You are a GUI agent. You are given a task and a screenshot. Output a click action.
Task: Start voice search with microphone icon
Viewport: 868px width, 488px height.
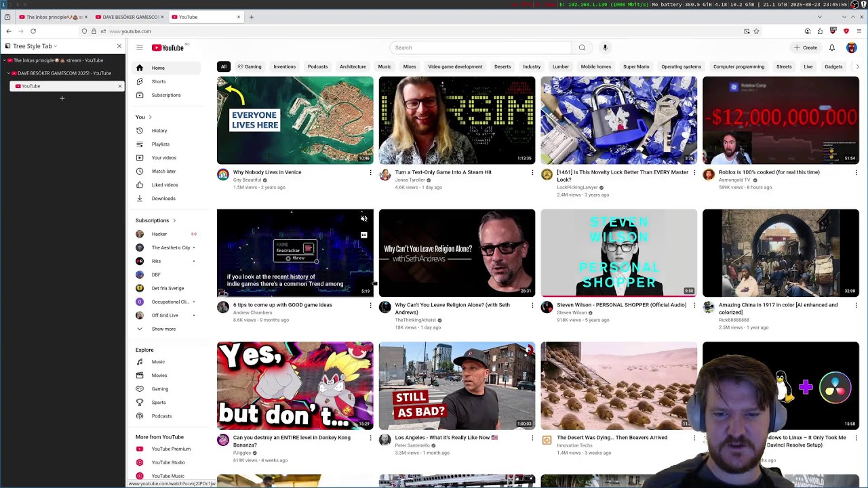(x=605, y=47)
